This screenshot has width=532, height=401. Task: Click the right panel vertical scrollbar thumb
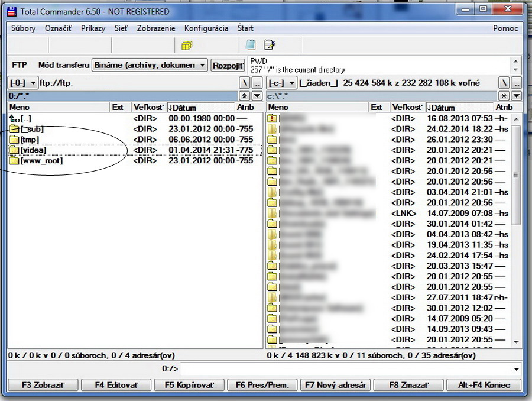click(516, 175)
